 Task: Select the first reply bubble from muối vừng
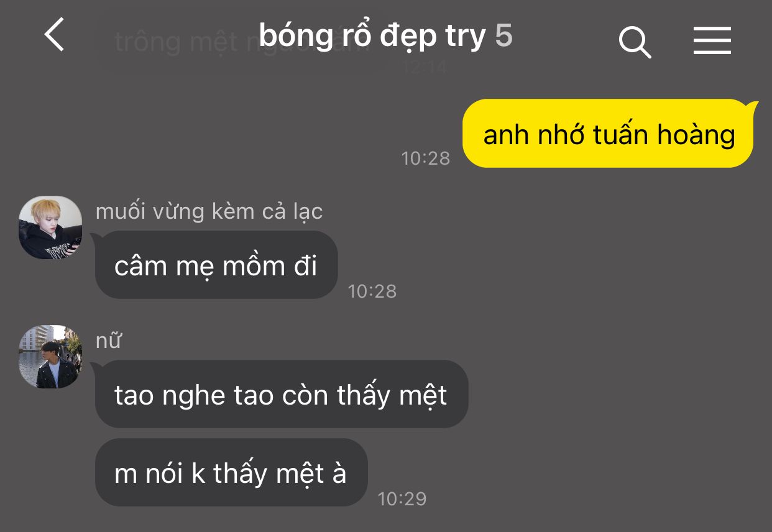pos(216,265)
